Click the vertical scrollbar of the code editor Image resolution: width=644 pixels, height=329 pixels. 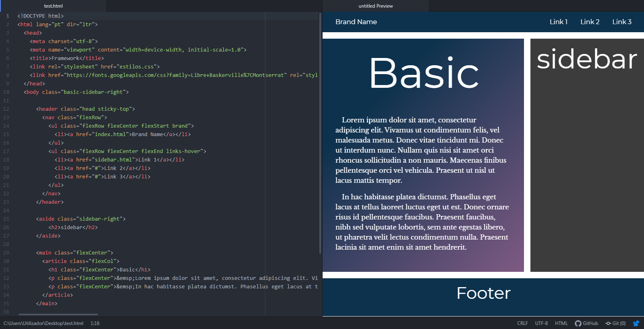320,133
